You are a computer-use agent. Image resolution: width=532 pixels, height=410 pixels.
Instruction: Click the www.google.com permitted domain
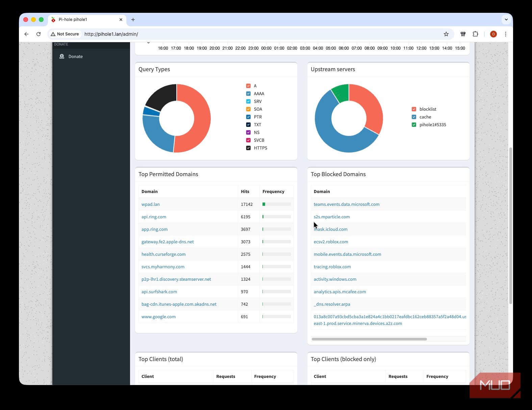pyautogui.click(x=158, y=317)
